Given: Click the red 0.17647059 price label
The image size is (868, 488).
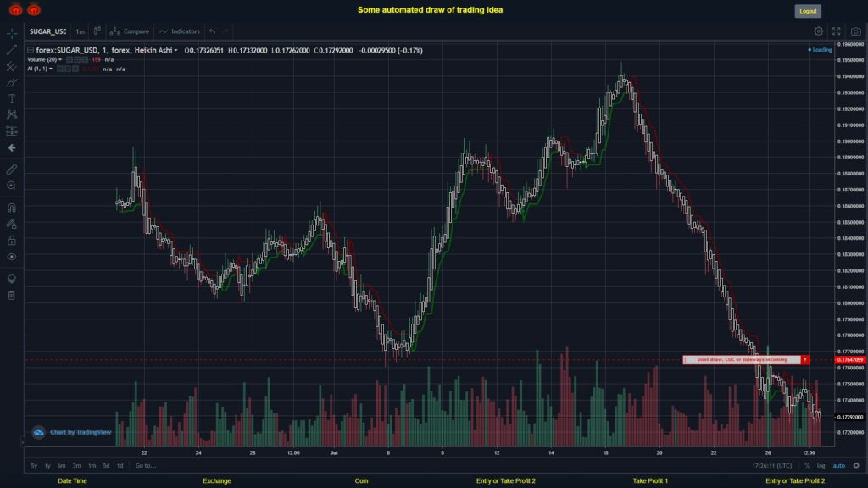Looking at the screenshot, I should pos(850,359).
